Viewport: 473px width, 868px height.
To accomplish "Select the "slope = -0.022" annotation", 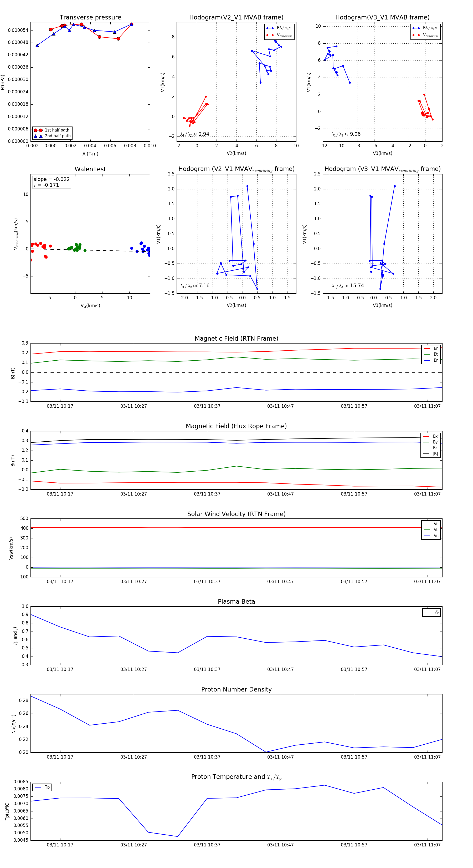I will [52, 179].
